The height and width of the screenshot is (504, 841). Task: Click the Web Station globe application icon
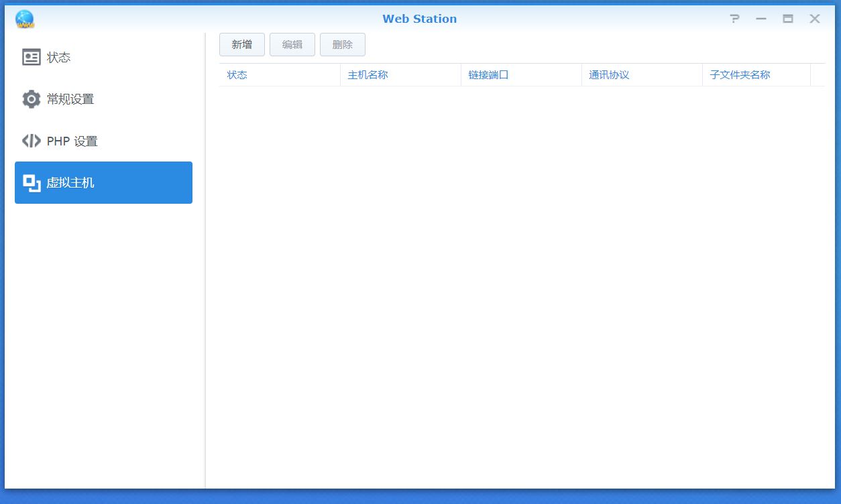pos(24,18)
